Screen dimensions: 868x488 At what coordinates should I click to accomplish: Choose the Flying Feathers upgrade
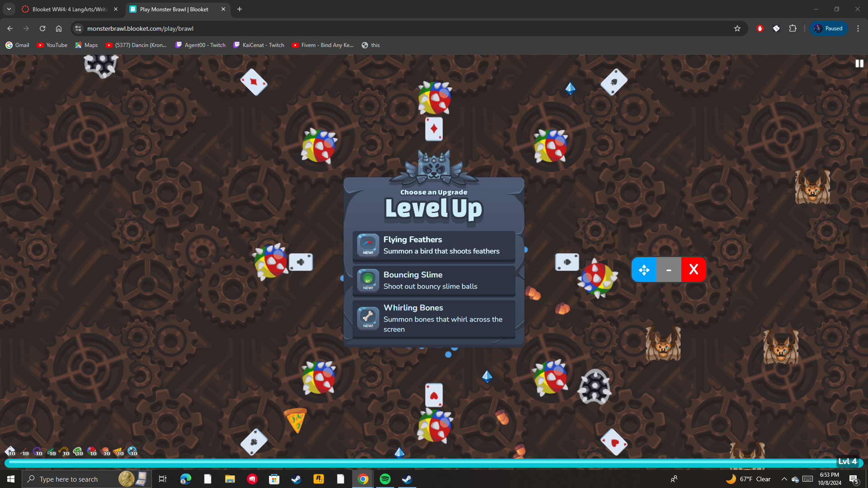(434, 245)
